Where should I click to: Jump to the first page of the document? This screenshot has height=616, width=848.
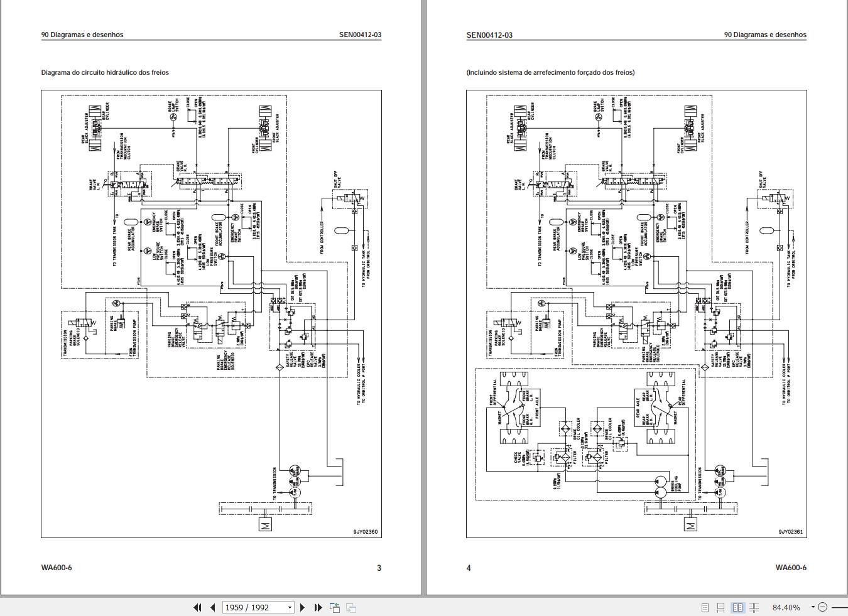point(197,607)
